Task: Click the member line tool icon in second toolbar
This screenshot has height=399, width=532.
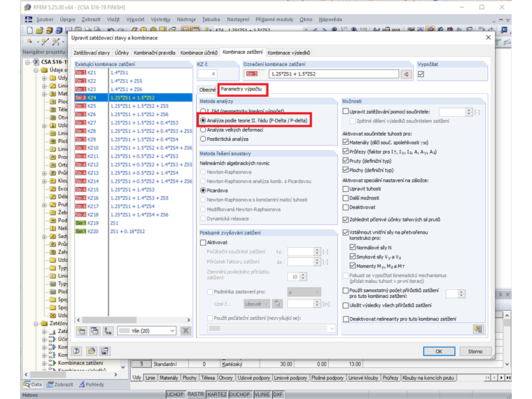Action: [55, 42]
